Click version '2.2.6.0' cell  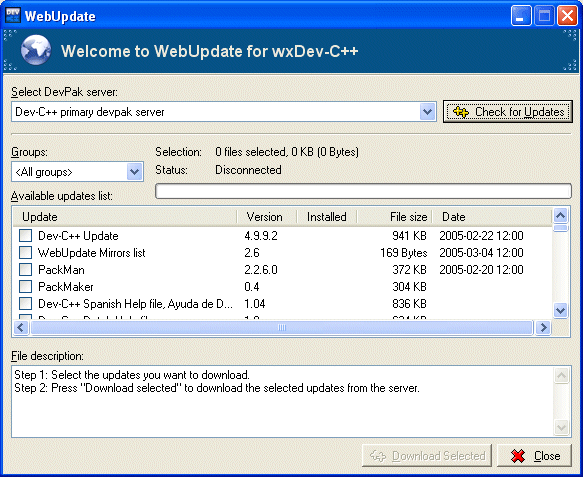click(x=261, y=270)
